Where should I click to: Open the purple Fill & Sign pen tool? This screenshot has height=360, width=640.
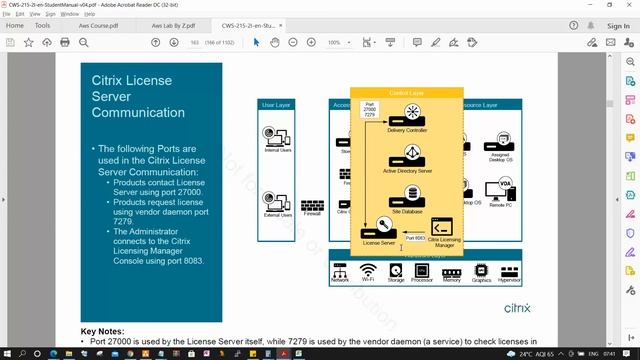pos(630,252)
